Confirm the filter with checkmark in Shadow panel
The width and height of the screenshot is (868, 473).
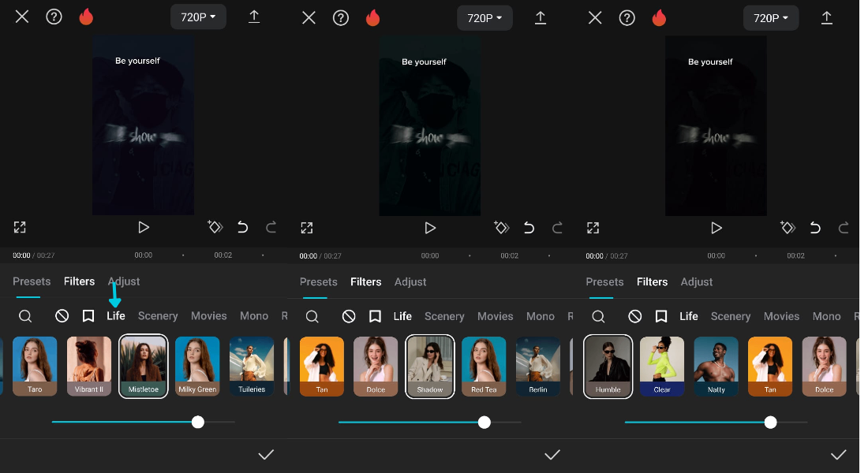point(552,455)
